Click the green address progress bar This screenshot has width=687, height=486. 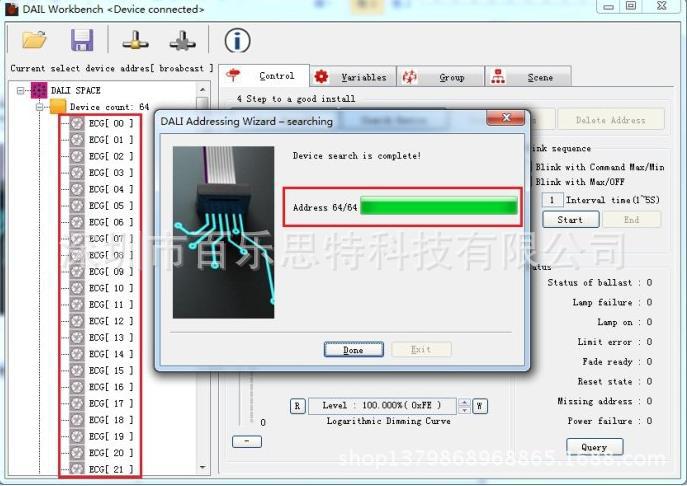[x=438, y=207]
